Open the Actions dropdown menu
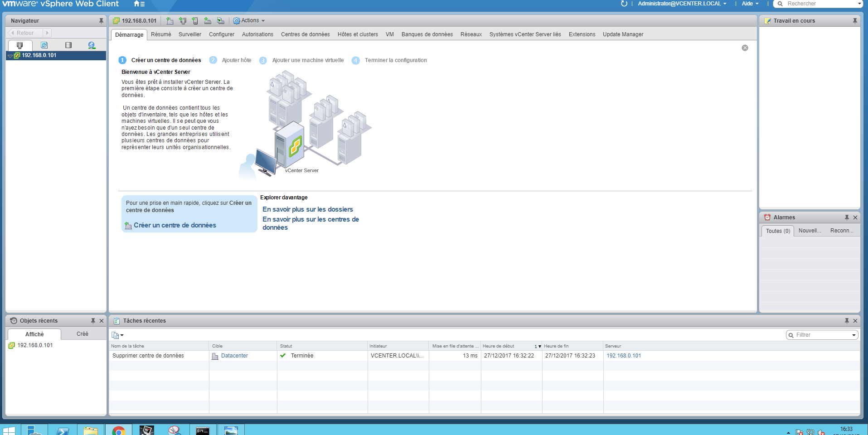The width and height of the screenshot is (868, 435). click(249, 21)
